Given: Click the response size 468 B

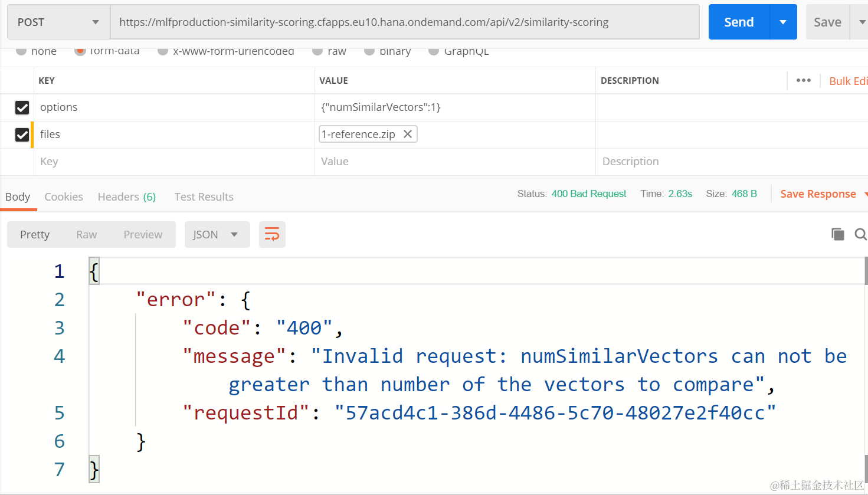Looking at the screenshot, I should [744, 194].
